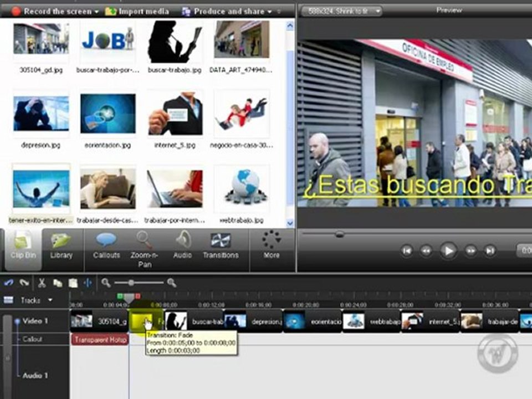Viewport: 532px width, 399px height.
Task: Click the Undo arrow in timeline toolbar
Action: [x=8, y=282]
